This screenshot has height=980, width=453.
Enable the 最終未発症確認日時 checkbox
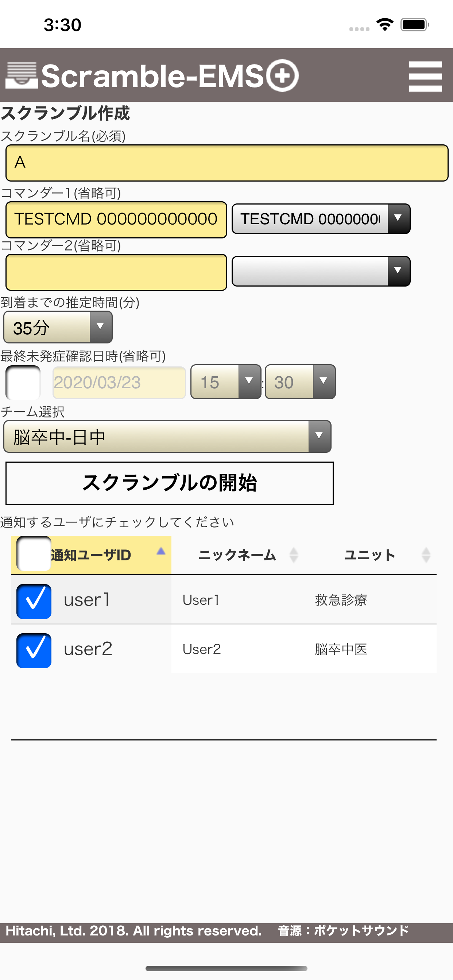[23, 382]
